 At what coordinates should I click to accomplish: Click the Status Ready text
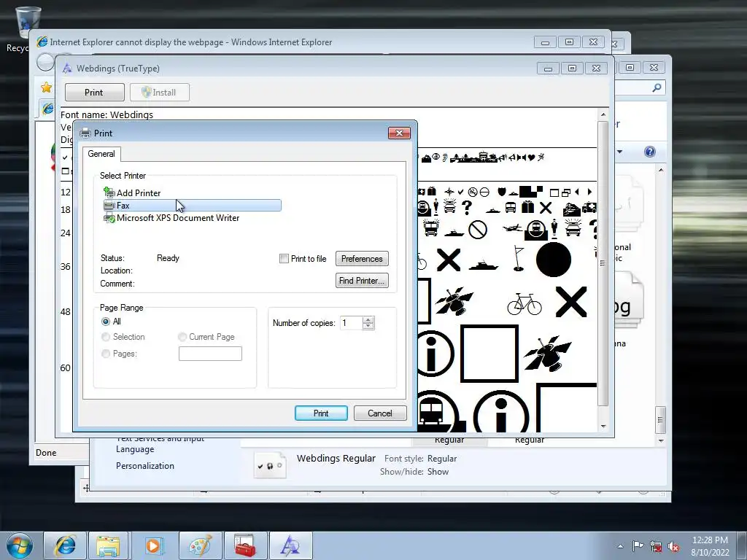[168, 258]
